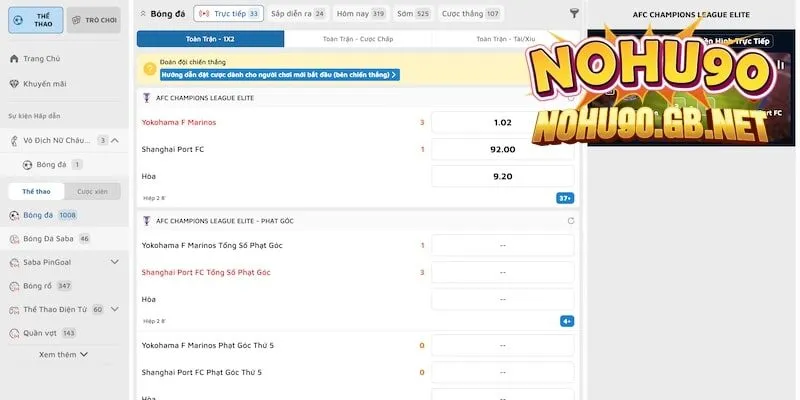Bet on Yokohama F Marinos at 1.02
The width and height of the screenshot is (800, 400).
[503, 122]
